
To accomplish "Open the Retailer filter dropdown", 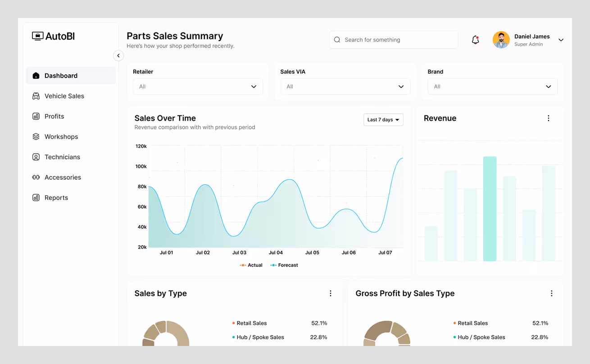I will 198,86.
